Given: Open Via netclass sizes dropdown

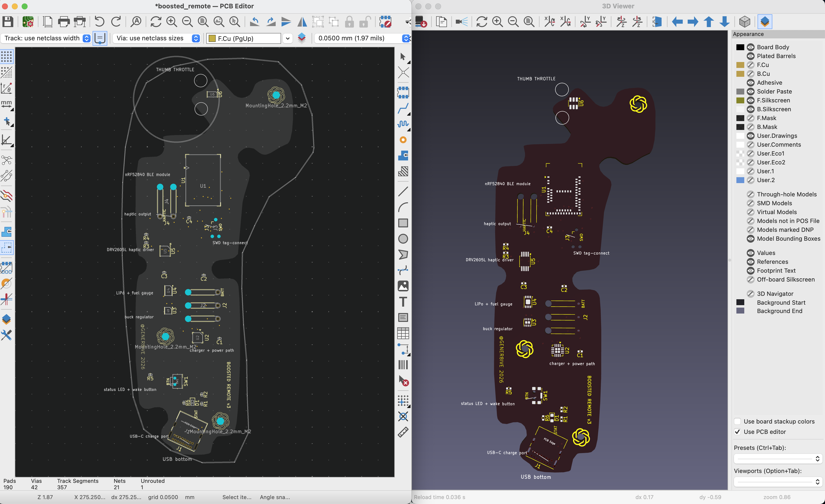Looking at the screenshot, I should 196,38.
